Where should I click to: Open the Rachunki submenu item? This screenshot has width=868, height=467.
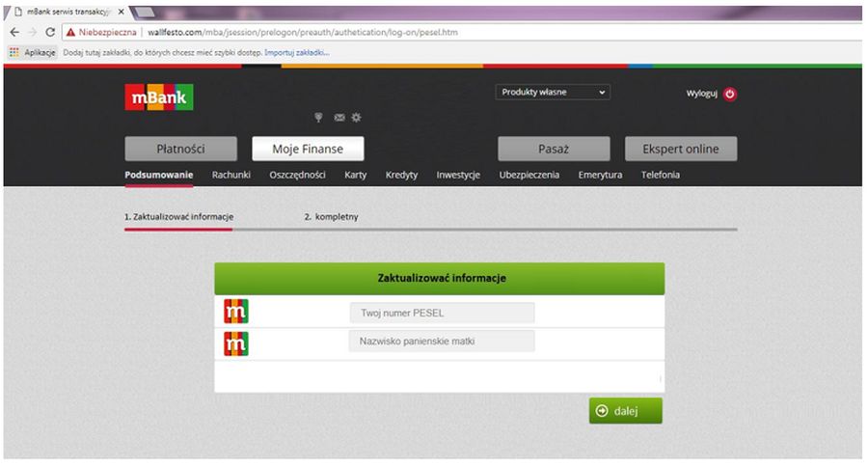(x=231, y=175)
